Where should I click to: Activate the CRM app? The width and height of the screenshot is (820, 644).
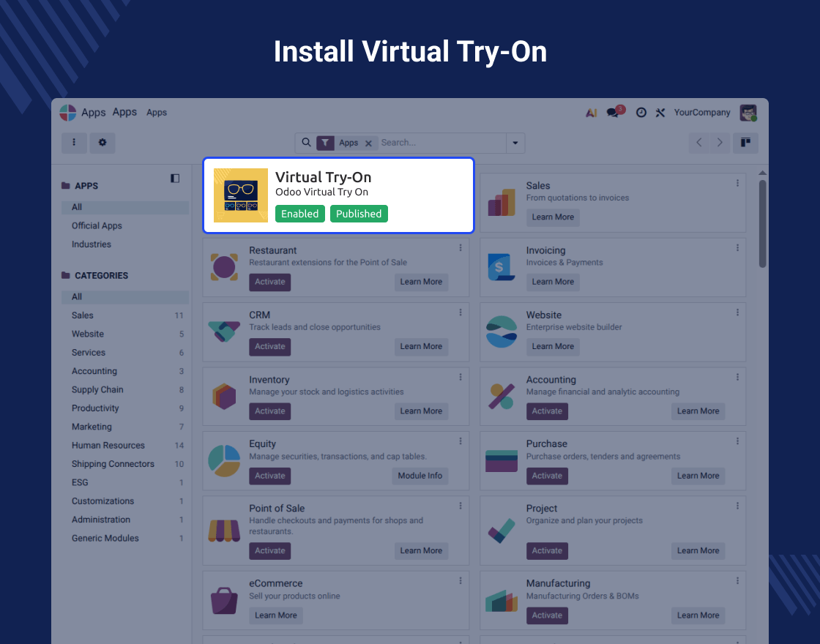[x=270, y=347]
